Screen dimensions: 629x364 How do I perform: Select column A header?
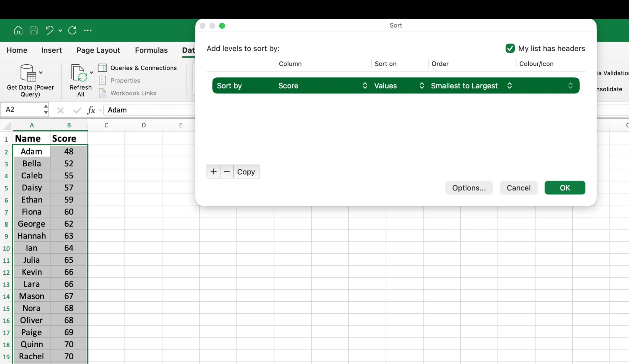point(32,125)
